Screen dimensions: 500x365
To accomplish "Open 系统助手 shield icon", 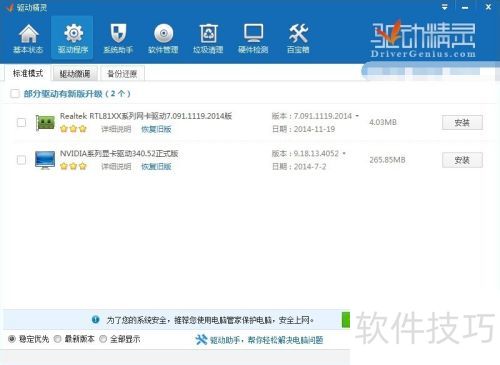I will tap(118, 33).
